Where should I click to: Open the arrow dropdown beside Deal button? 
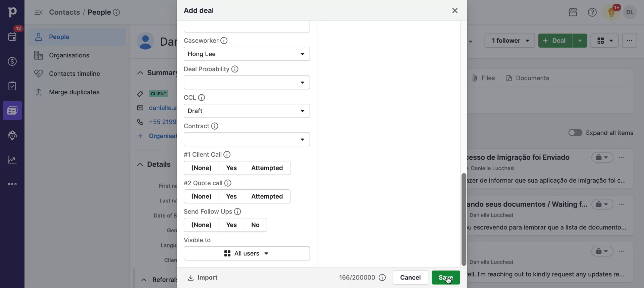[580, 41]
